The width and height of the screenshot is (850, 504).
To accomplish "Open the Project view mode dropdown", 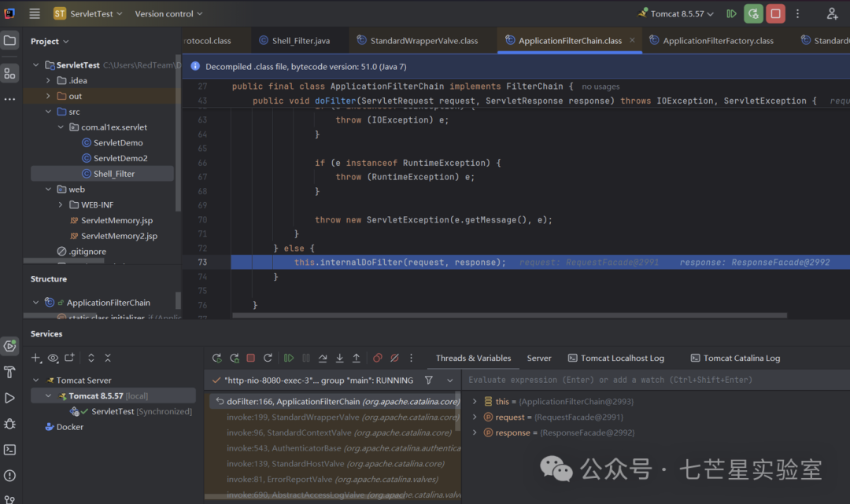I will pos(50,41).
